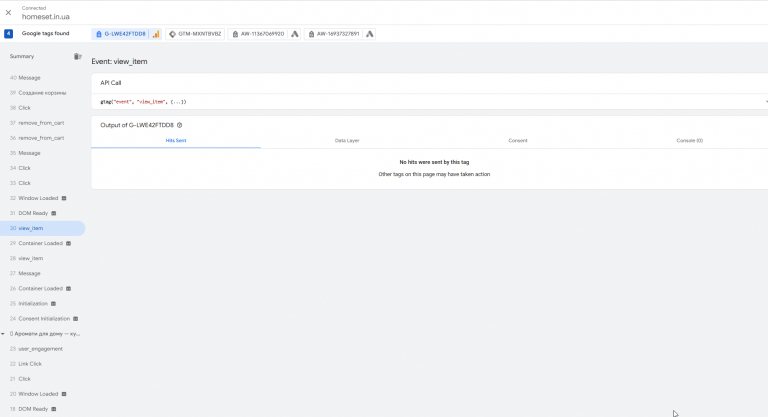The height and width of the screenshot is (417, 768).
Task: Click the blue tags count badge
Action: [8, 33]
